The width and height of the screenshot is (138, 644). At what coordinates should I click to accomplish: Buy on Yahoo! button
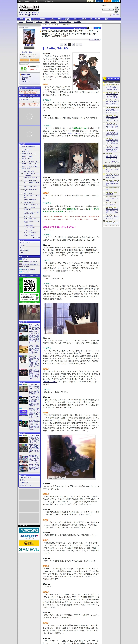[x=34, y=60]
